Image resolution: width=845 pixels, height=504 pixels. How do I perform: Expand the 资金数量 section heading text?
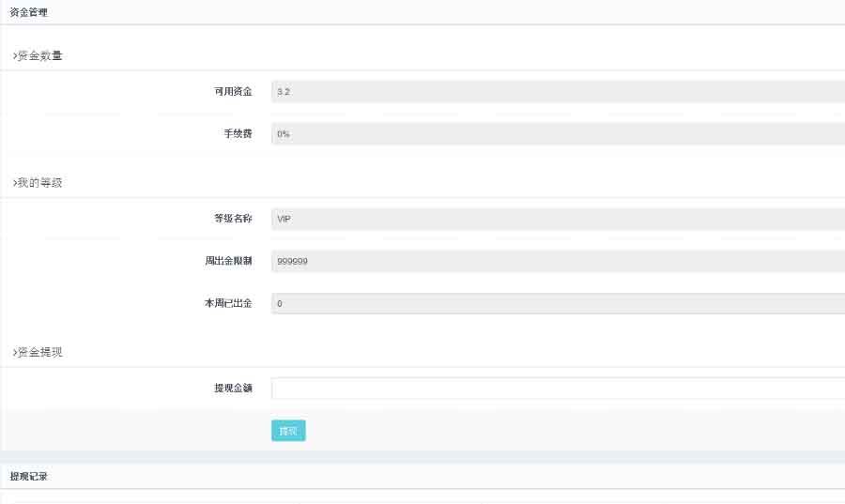coord(40,56)
